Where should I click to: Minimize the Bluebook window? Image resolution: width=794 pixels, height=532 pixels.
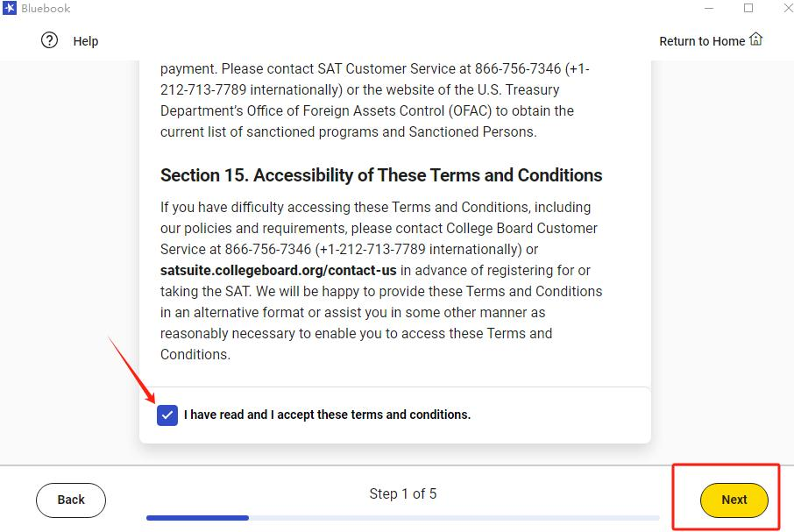[708, 9]
